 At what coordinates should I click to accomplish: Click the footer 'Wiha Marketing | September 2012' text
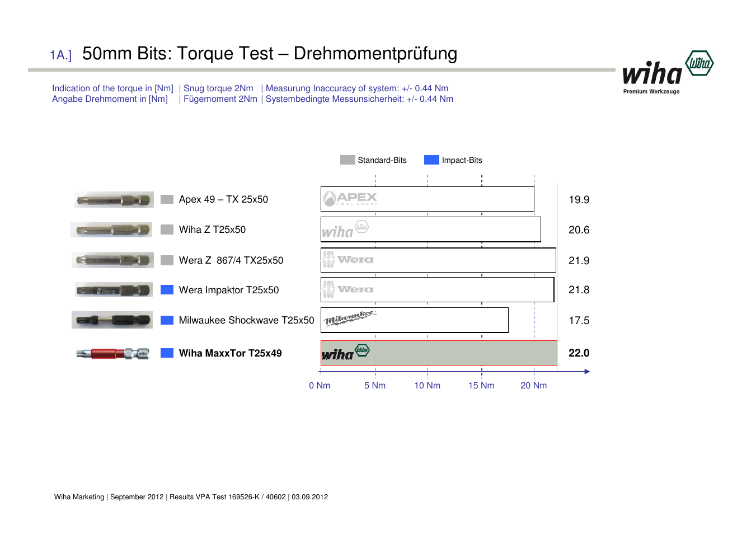(109, 497)
